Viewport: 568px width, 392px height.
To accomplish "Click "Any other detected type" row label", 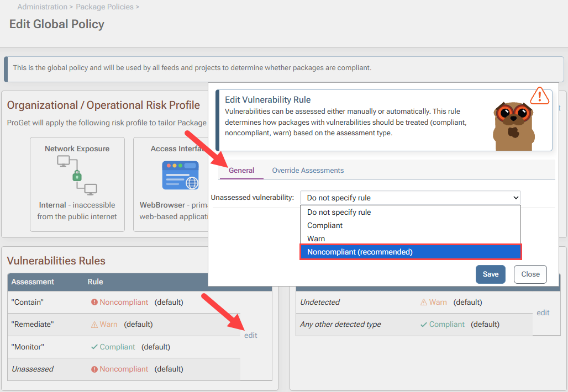I will (x=340, y=324).
